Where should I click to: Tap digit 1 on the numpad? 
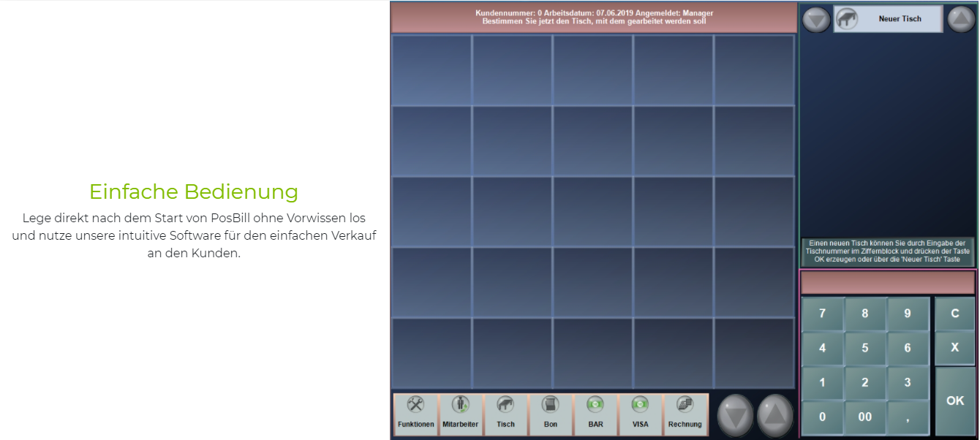823,383
